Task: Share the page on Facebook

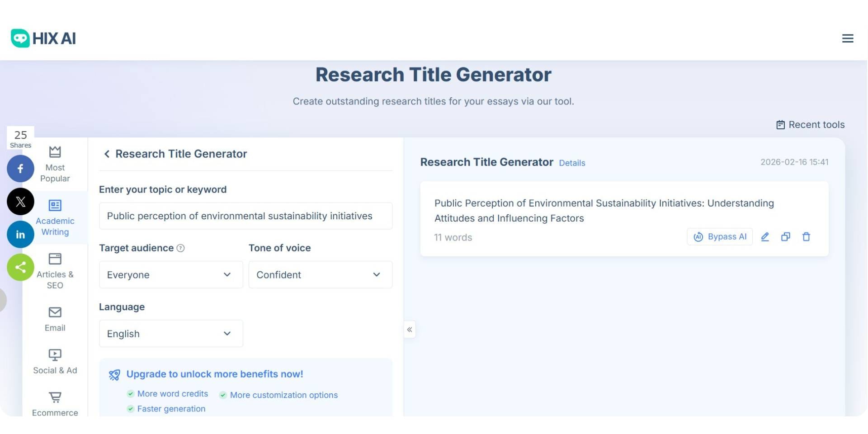Action: point(20,168)
